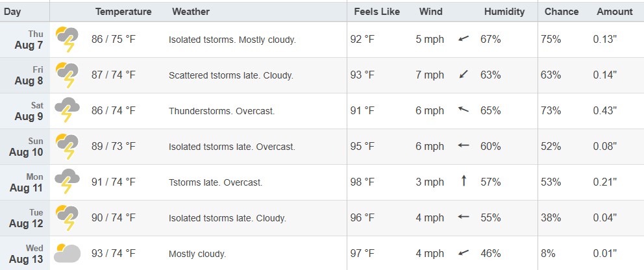
Task: Click the Feels Like column header
Action: (x=377, y=12)
